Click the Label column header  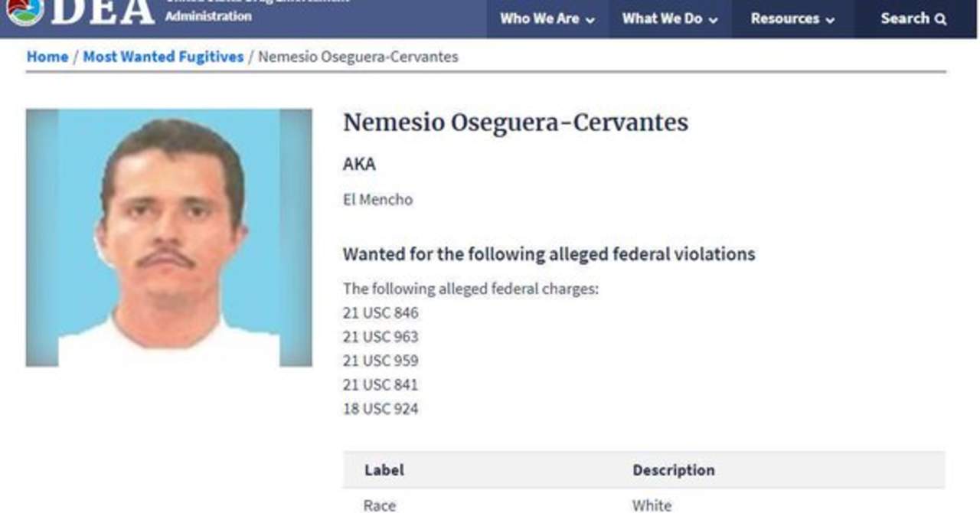tap(384, 470)
